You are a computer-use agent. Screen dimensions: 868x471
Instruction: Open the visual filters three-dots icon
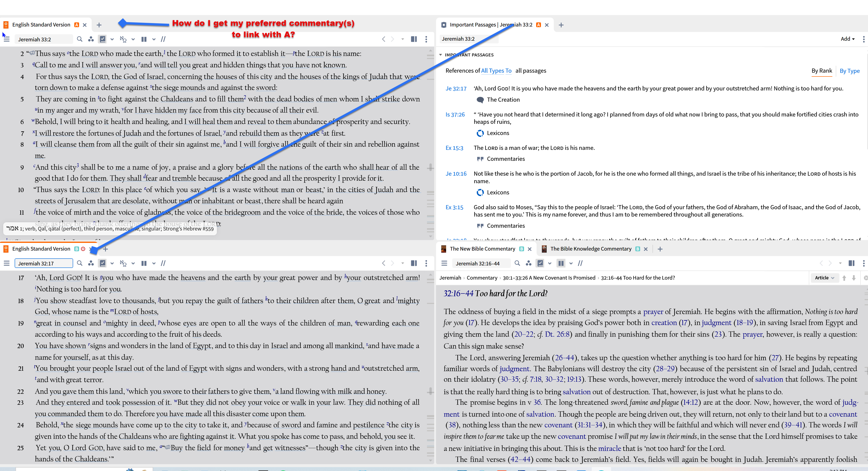91,39
